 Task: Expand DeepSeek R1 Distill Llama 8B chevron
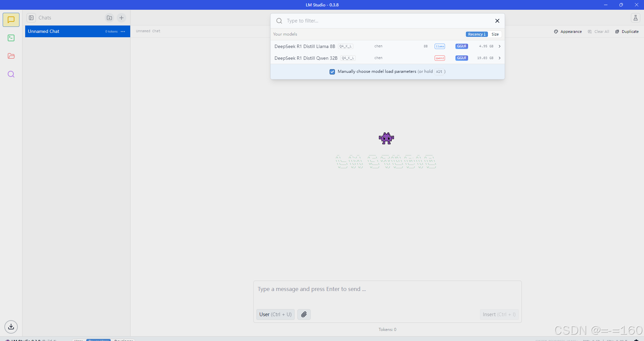click(x=499, y=46)
